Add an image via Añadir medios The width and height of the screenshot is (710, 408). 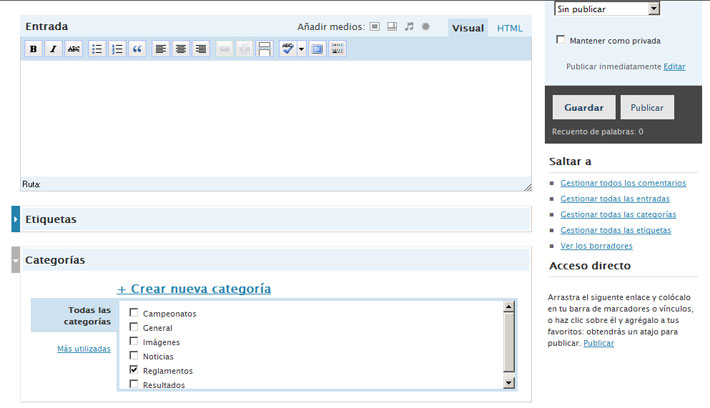[x=374, y=27]
